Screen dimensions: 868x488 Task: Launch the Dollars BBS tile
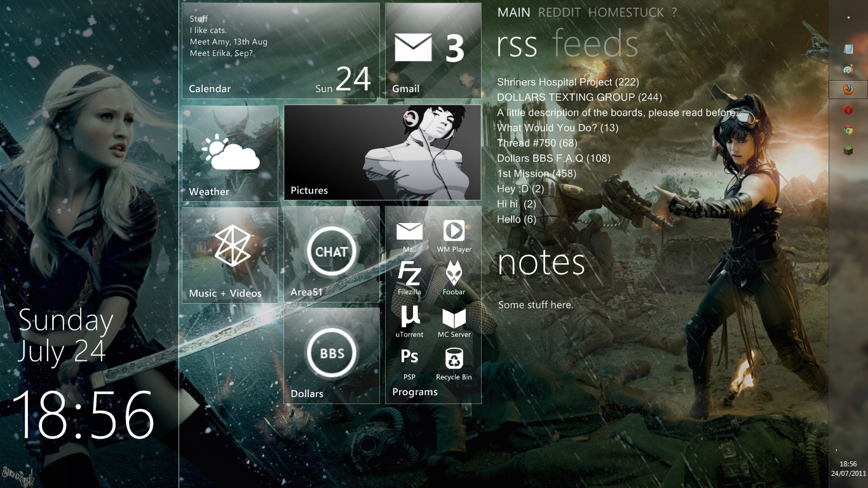332,356
